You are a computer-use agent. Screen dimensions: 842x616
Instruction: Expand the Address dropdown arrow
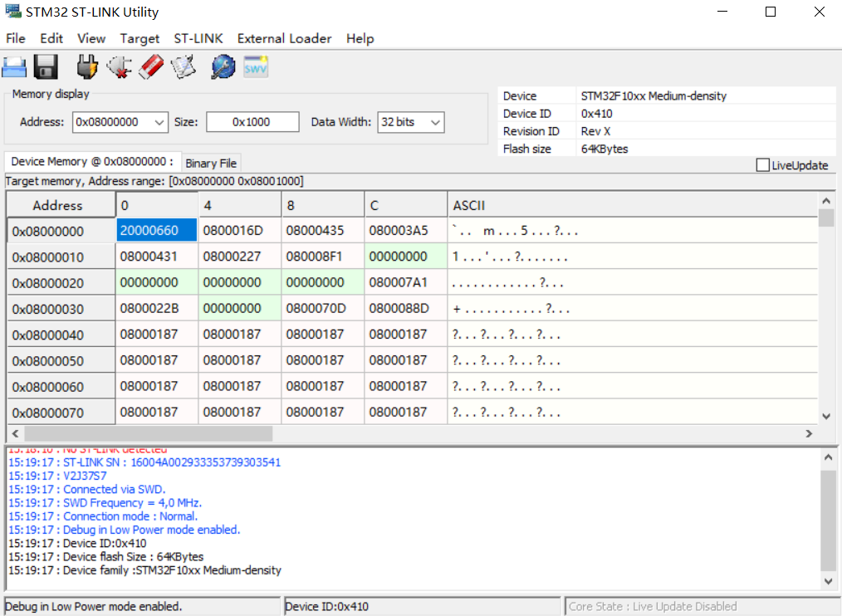pyautogui.click(x=159, y=122)
